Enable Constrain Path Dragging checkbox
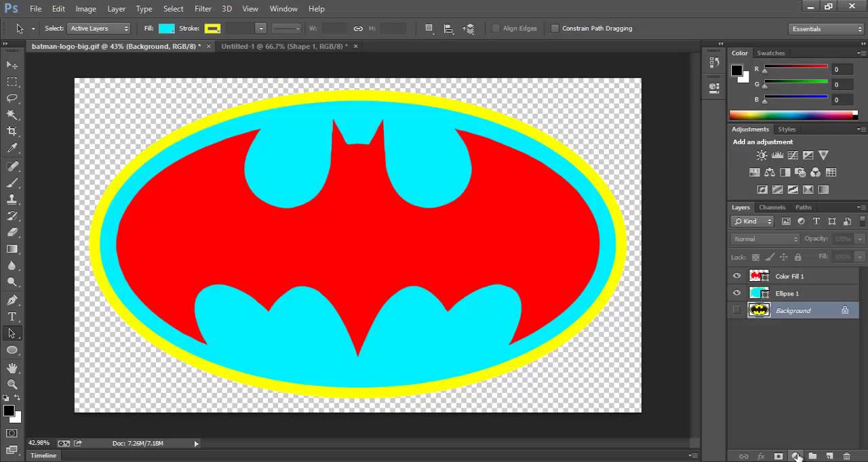This screenshot has height=462, width=868. pyautogui.click(x=555, y=28)
